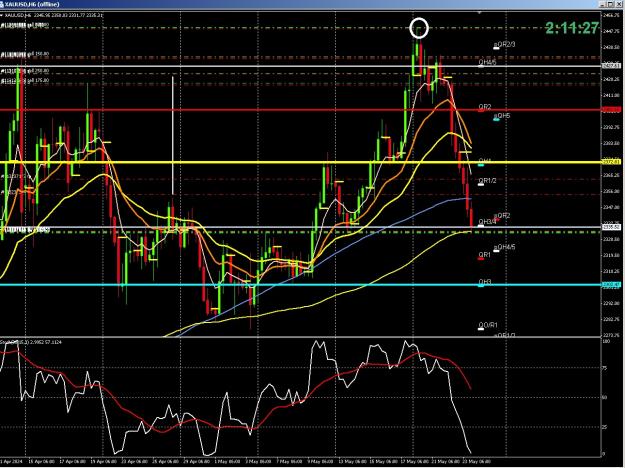Select the gQH4/5 label below the white line

(x=504, y=247)
